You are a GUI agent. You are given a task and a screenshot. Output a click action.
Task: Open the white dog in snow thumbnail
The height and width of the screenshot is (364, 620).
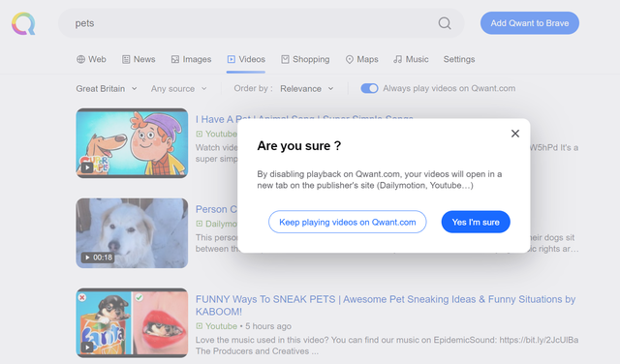(x=132, y=233)
